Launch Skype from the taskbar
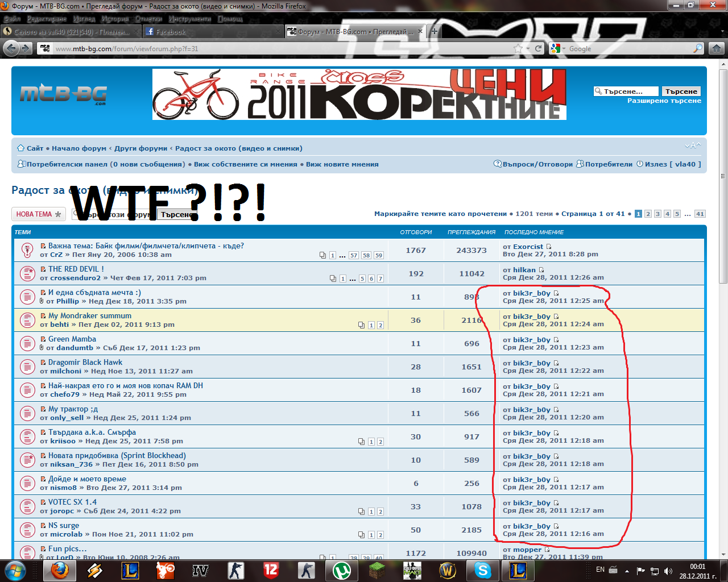Screen dimensions: 728x582 pos(482,570)
